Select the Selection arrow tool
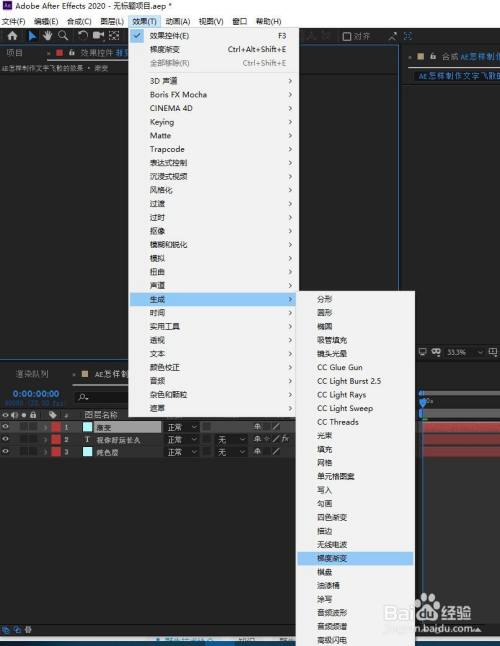 [x=32, y=36]
